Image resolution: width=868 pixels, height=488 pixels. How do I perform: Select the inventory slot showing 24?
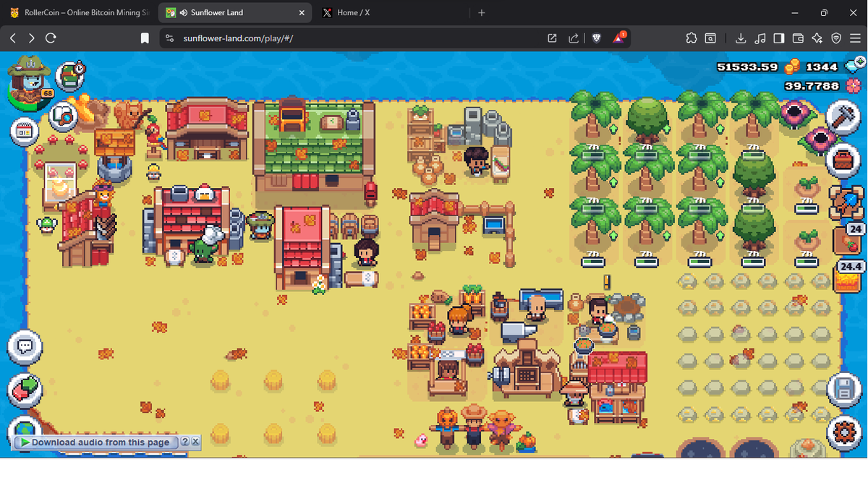tap(848, 240)
